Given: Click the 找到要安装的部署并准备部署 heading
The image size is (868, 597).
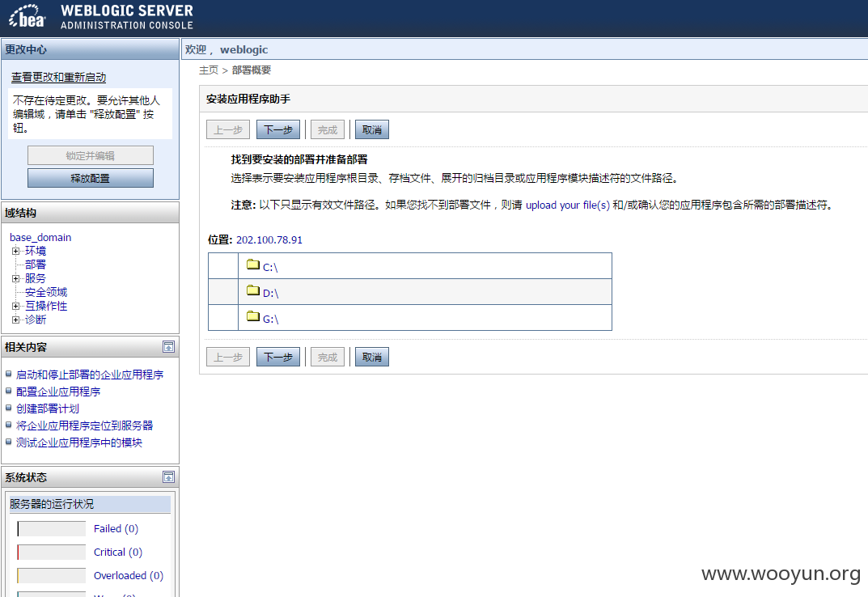Looking at the screenshot, I should pyautogui.click(x=299, y=159).
